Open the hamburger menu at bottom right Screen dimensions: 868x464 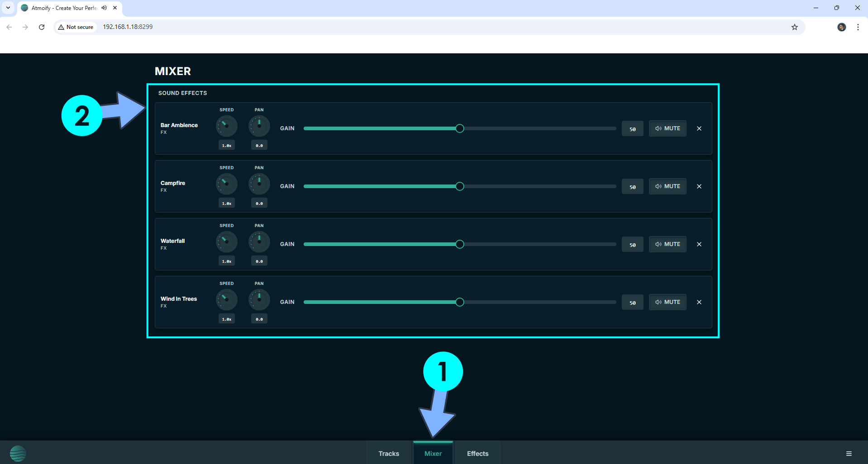pyautogui.click(x=849, y=453)
